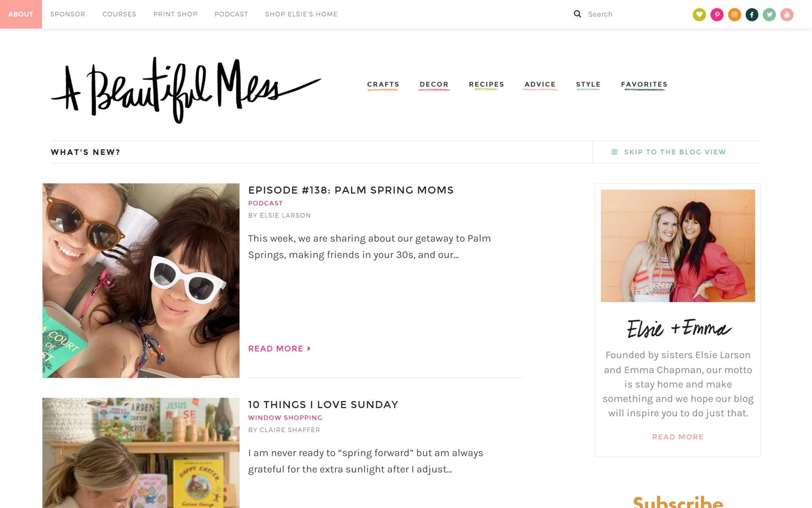Open the pink Pinterest icon
The width and height of the screenshot is (812, 508).
click(717, 15)
